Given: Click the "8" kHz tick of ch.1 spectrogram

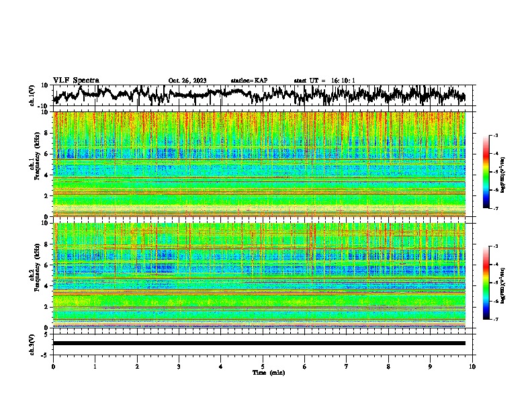Looking at the screenshot, I should coord(47,133).
